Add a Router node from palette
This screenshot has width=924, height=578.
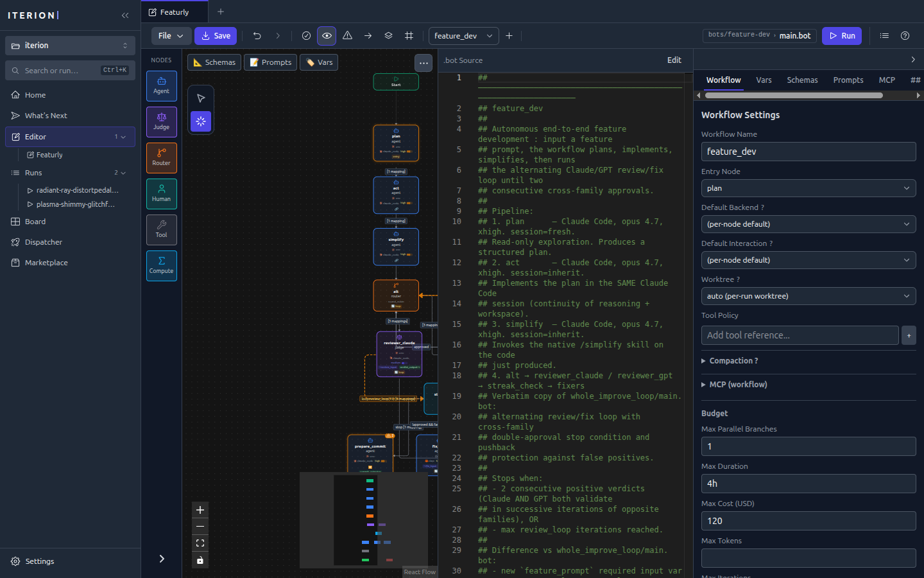161,158
